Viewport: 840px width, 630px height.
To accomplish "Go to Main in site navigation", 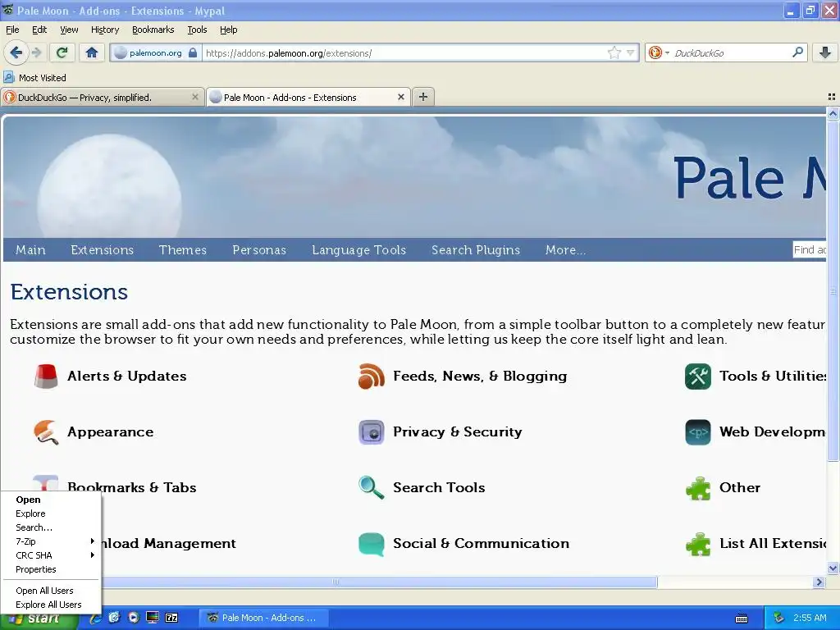I will 30,249.
